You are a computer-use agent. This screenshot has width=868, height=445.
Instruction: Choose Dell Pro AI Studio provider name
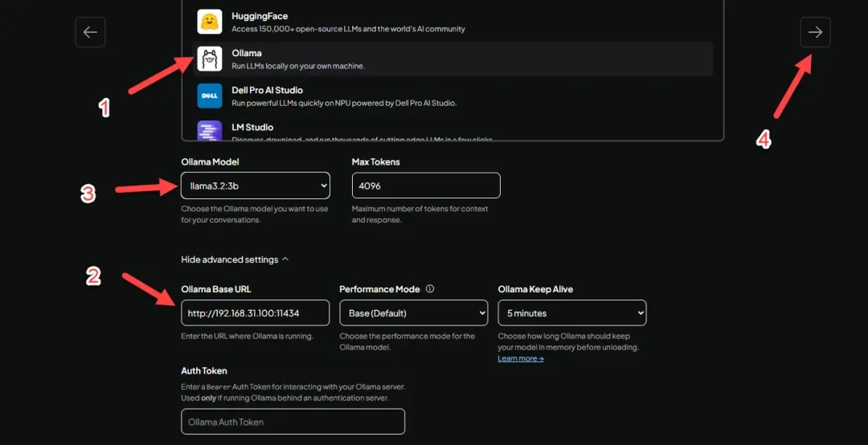(267, 90)
